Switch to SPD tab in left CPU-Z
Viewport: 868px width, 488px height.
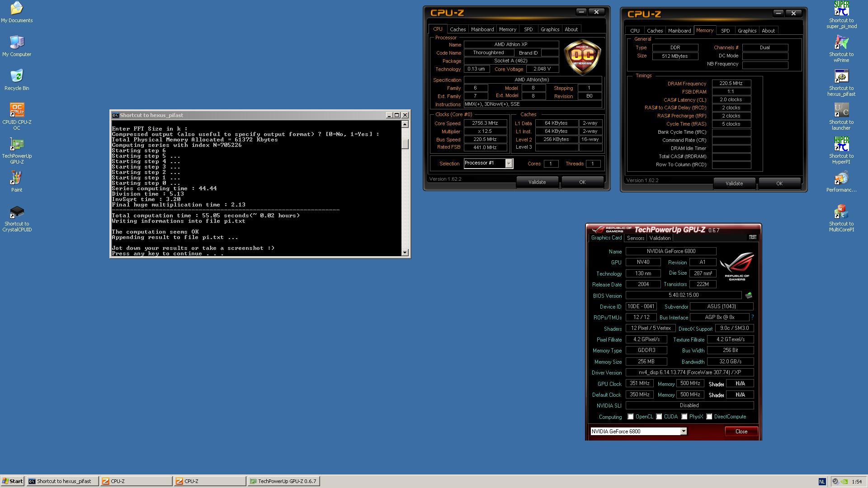(528, 29)
